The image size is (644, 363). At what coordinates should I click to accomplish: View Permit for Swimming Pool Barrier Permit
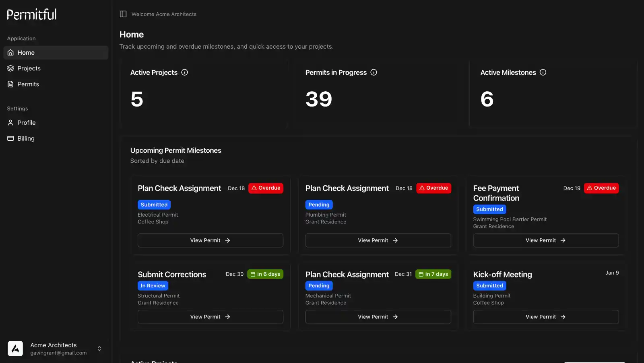pos(546,240)
